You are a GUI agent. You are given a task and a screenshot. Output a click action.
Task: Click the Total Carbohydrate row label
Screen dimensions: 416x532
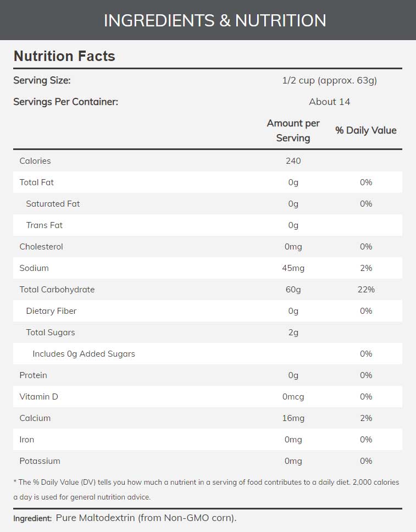click(x=57, y=290)
